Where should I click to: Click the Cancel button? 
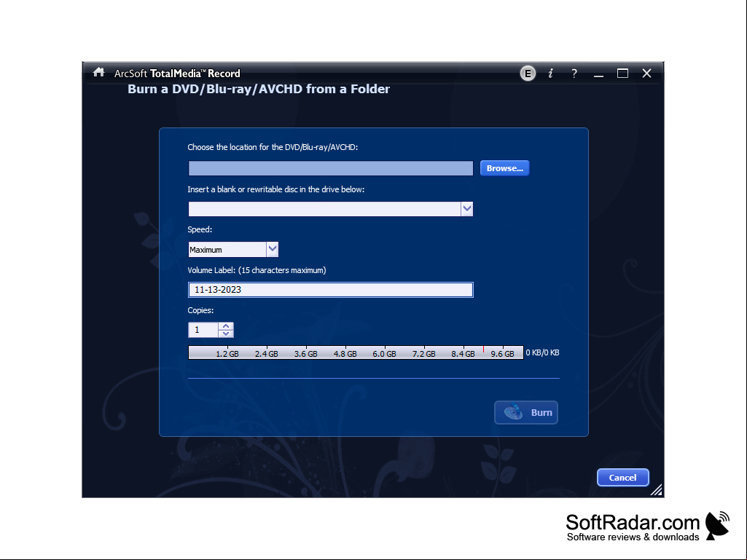[x=622, y=477]
